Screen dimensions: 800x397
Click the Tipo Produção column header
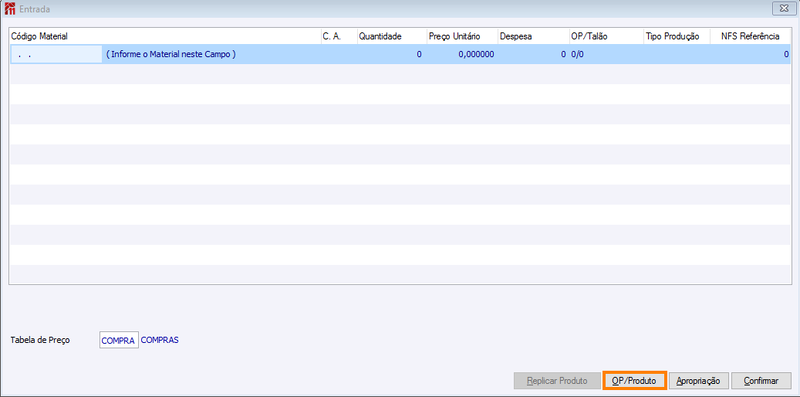677,36
